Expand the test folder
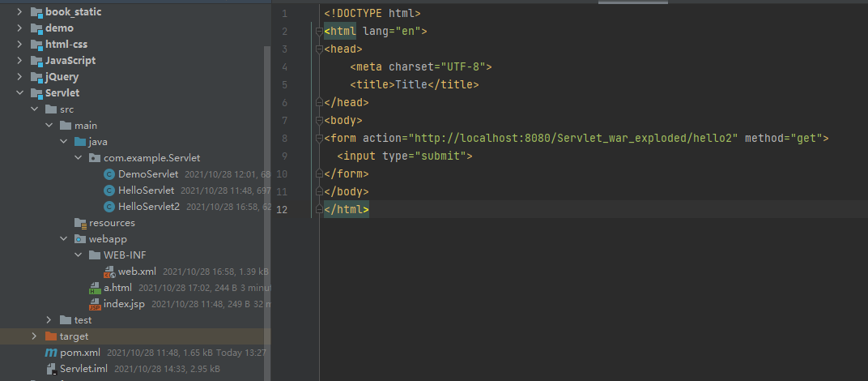868x381 pixels. [x=49, y=320]
